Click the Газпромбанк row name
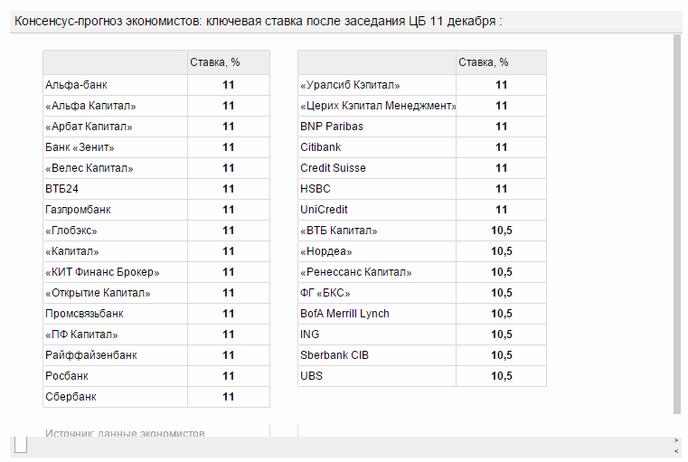 click(78, 210)
